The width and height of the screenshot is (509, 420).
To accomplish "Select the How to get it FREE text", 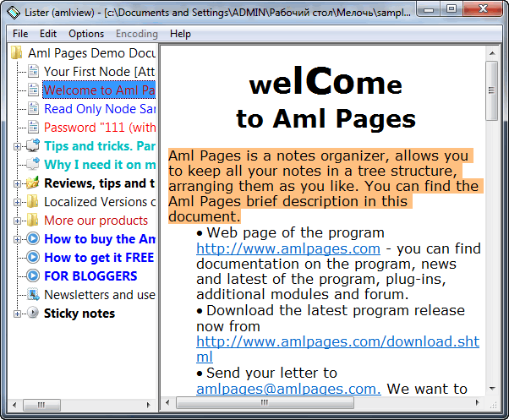I will 99,257.
